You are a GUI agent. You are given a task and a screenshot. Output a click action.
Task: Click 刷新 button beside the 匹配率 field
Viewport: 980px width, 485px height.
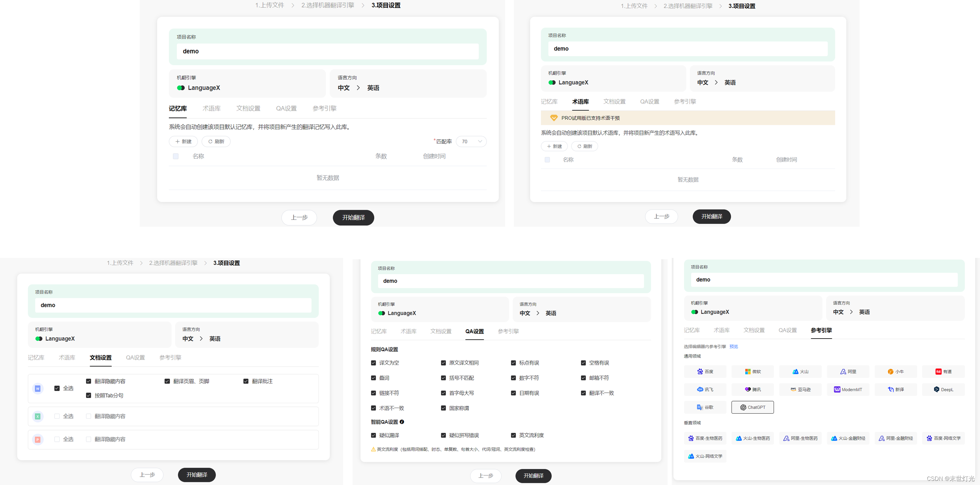216,141
